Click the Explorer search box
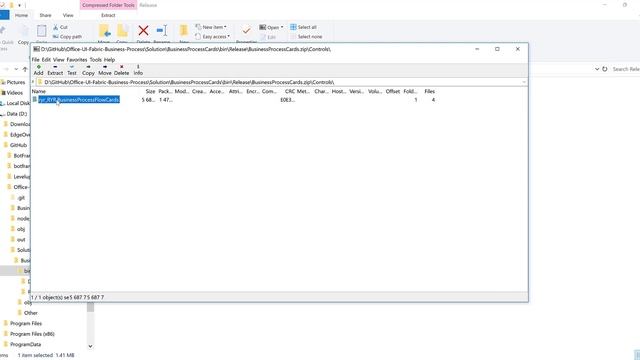The image size is (640, 360). (x=625, y=69)
